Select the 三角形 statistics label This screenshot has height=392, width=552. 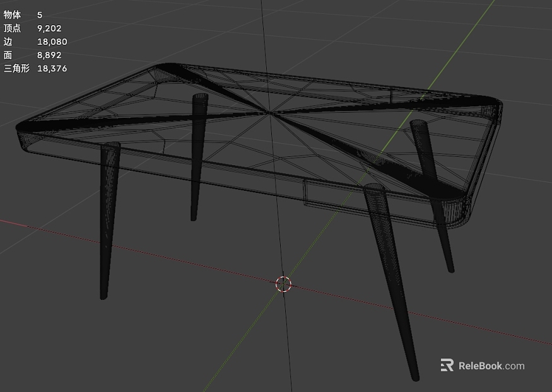pyautogui.click(x=16, y=68)
